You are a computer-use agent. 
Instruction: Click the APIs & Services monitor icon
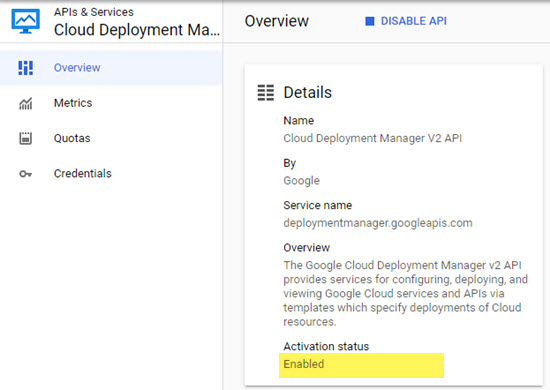(25, 21)
